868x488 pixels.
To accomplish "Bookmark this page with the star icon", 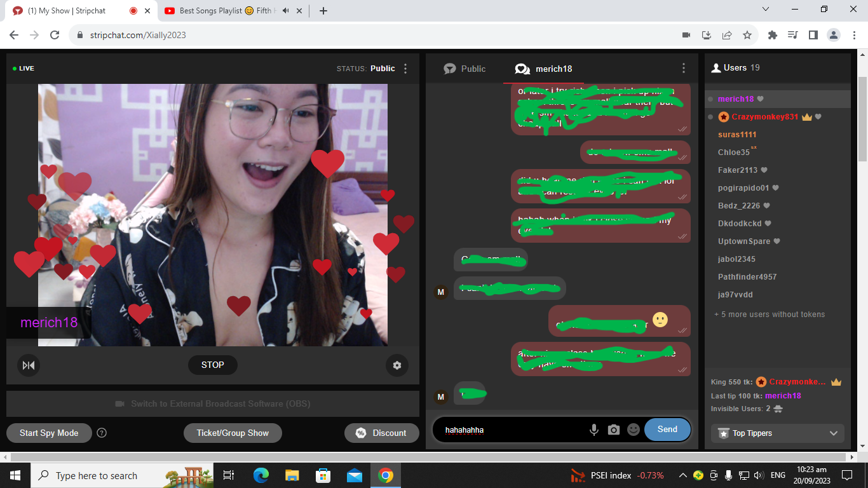I will coord(747,35).
